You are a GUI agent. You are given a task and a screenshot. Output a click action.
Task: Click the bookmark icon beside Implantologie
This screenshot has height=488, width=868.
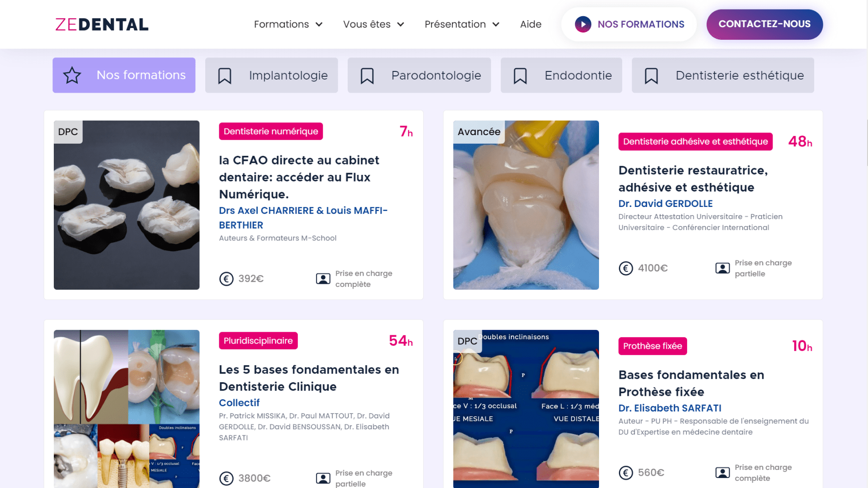point(225,76)
